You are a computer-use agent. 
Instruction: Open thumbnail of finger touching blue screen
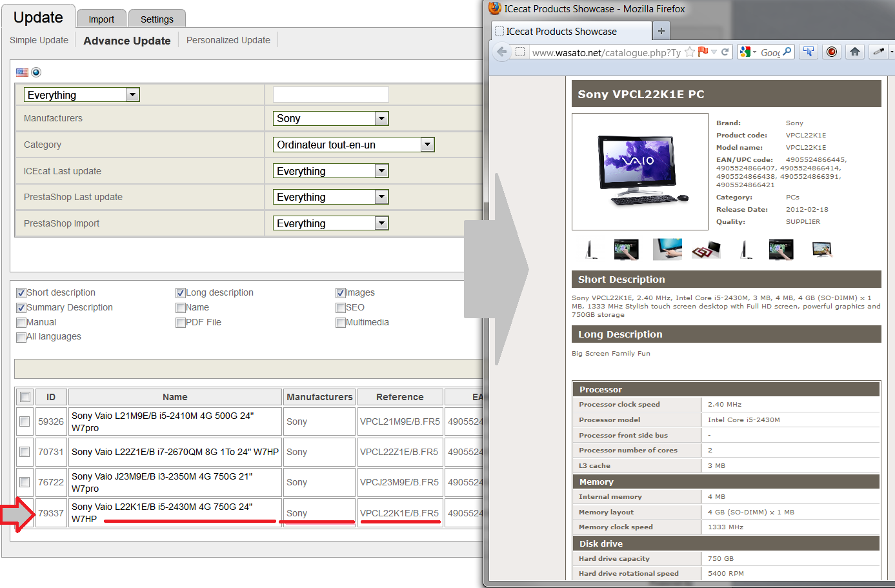667,249
